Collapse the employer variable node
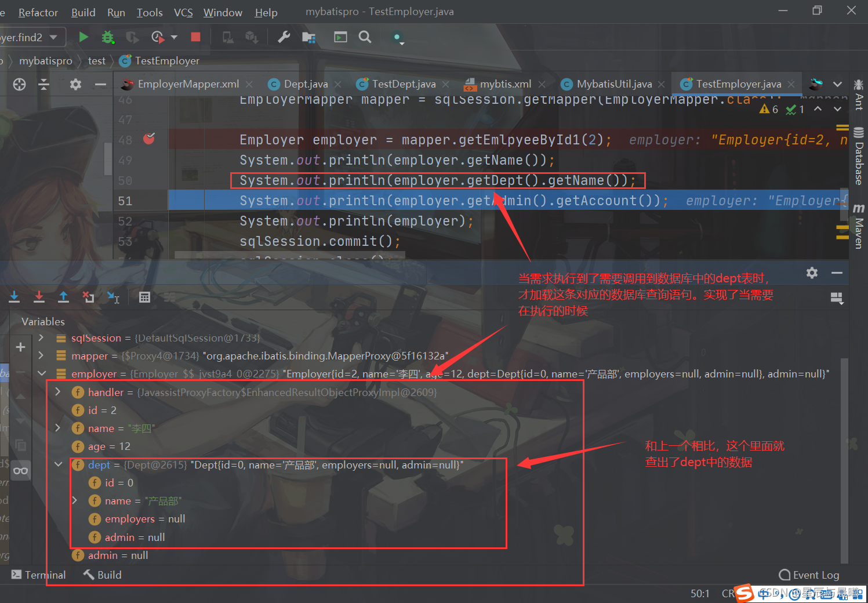Viewport: 868px width, 603px height. click(41, 373)
